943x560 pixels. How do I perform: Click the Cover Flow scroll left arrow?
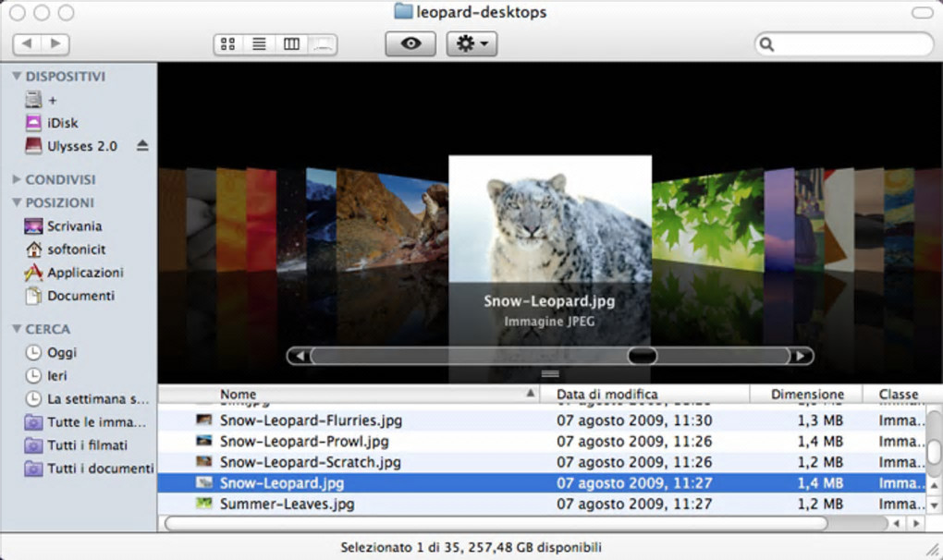coord(299,356)
